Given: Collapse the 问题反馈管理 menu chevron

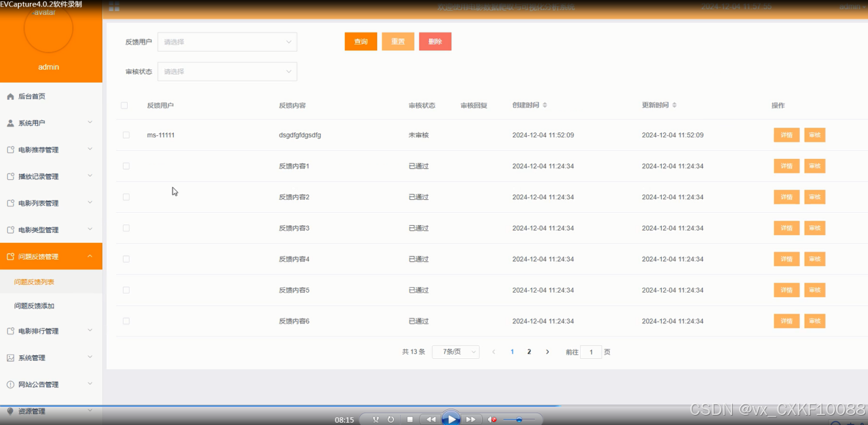Looking at the screenshot, I should (90, 256).
